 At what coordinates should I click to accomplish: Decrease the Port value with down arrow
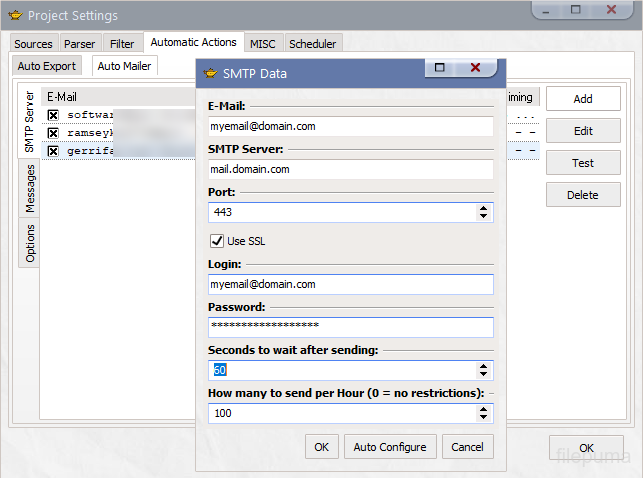click(485, 217)
